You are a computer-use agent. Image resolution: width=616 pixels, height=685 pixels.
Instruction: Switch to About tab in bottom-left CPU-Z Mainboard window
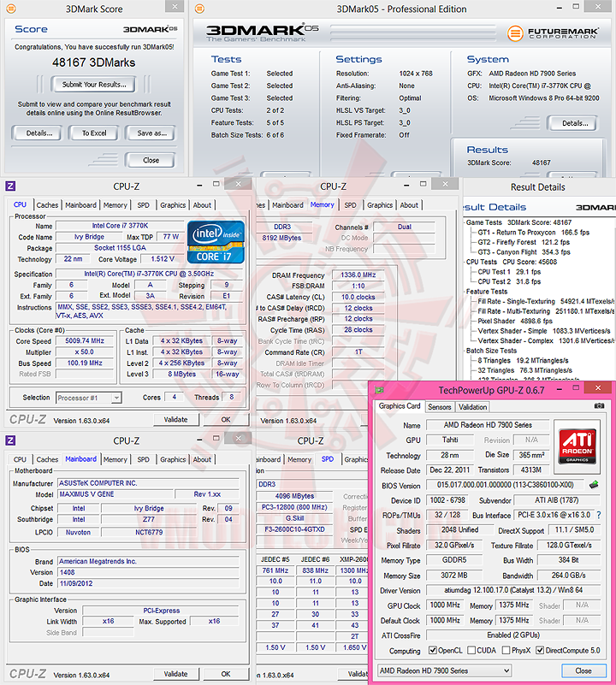(x=202, y=459)
